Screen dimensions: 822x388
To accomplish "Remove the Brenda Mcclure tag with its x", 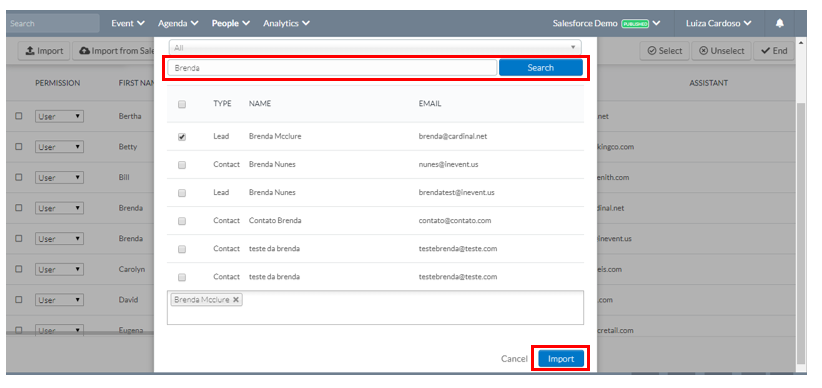I will 236,299.
